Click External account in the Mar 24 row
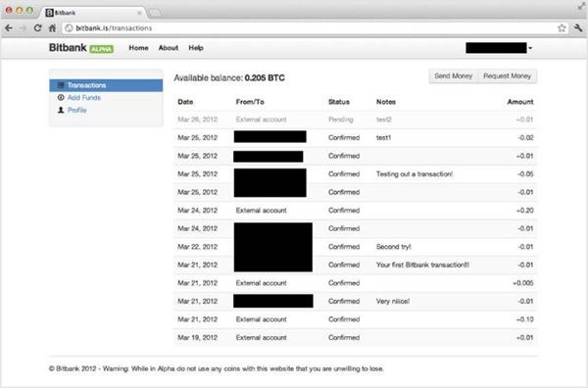This screenshot has width=588, height=388. 262,211
